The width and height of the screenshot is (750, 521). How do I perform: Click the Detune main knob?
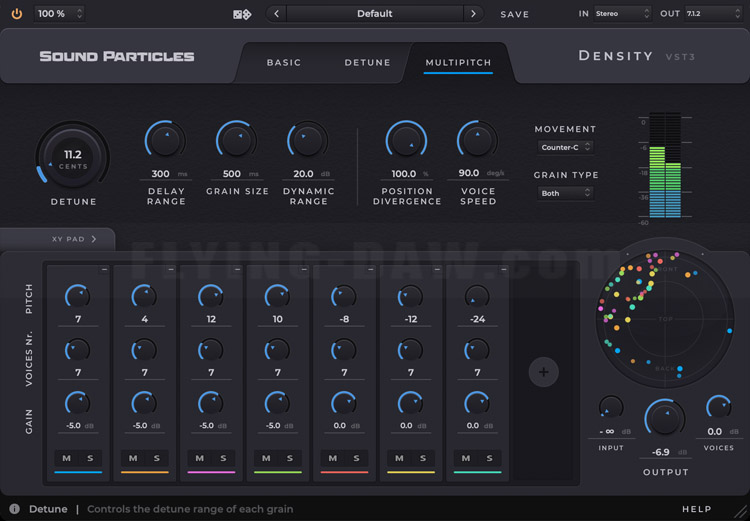(73, 156)
